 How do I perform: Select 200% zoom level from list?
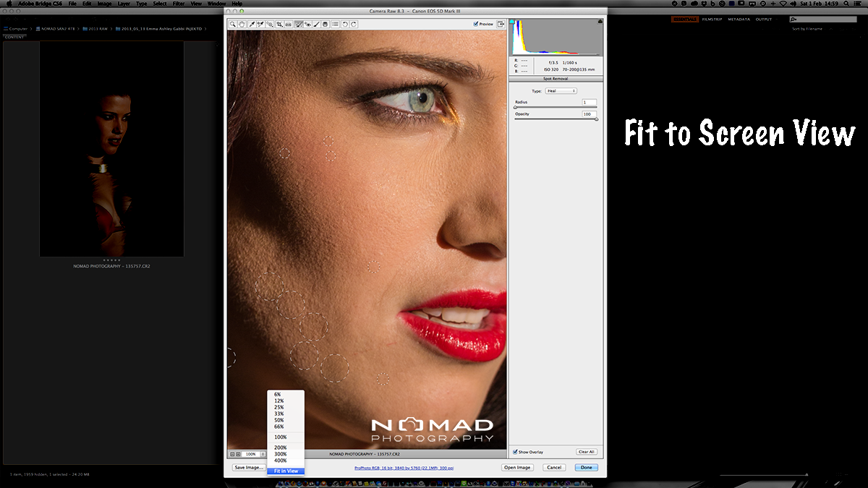click(281, 448)
